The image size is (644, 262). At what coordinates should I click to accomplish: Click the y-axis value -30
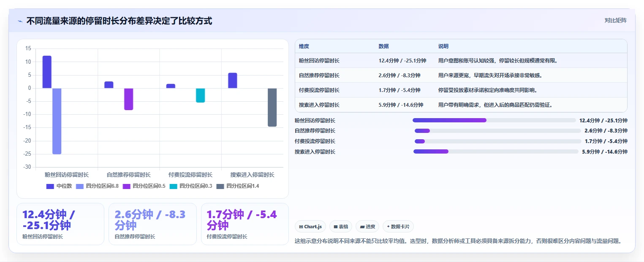point(28,167)
